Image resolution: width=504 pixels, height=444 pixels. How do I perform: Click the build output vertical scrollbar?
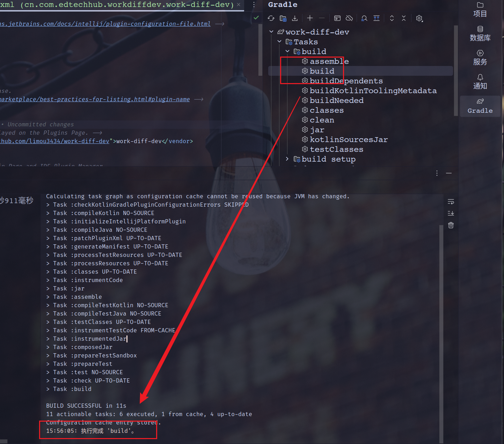[441, 314]
